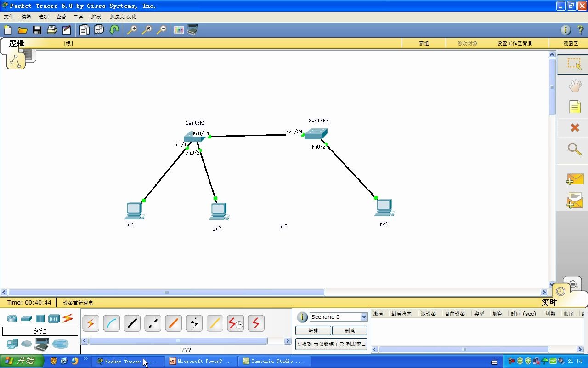The height and width of the screenshot is (368, 588).
Task: Toggle PDU list window button
Action: pos(331,344)
